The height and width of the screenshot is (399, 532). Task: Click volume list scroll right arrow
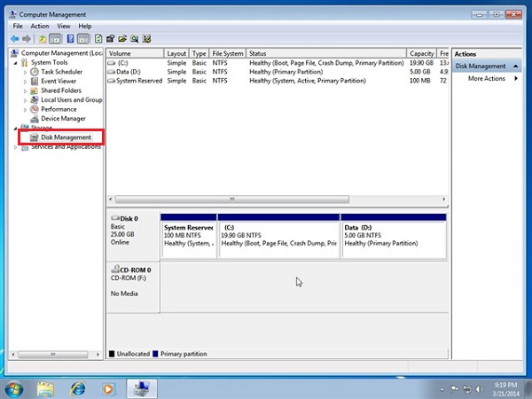(444, 199)
